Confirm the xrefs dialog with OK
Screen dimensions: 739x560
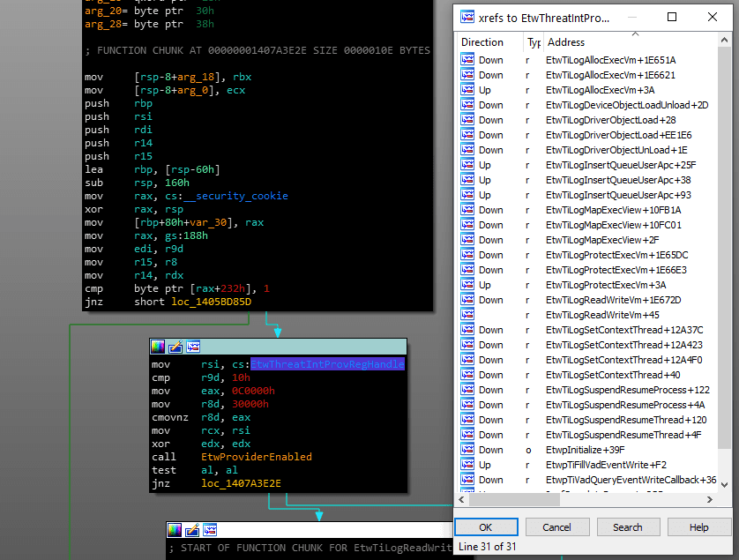pos(486,527)
